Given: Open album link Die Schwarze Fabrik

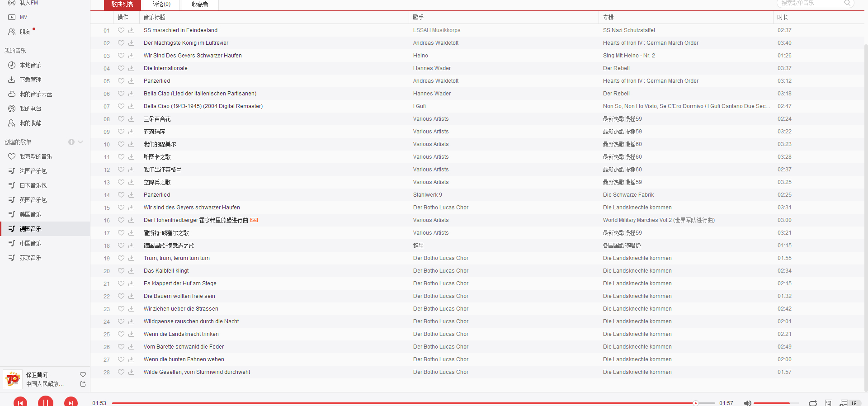Looking at the screenshot, I should [x=628, y=195].
